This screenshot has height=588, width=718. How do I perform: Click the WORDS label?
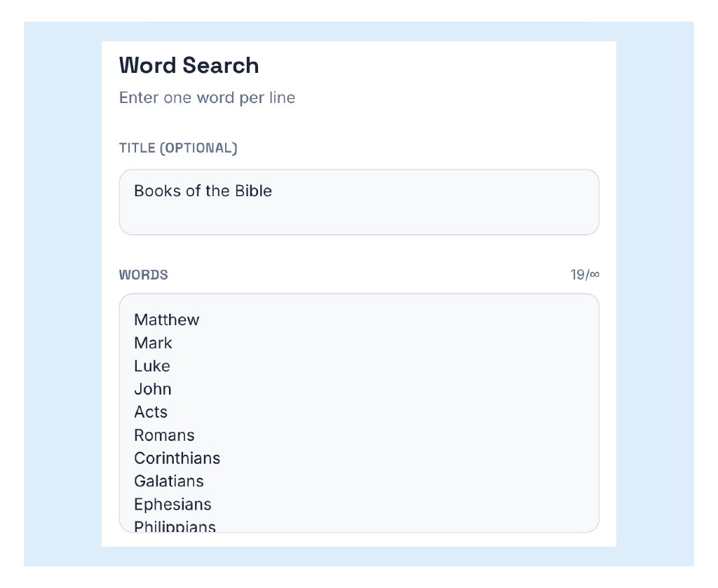143,275
